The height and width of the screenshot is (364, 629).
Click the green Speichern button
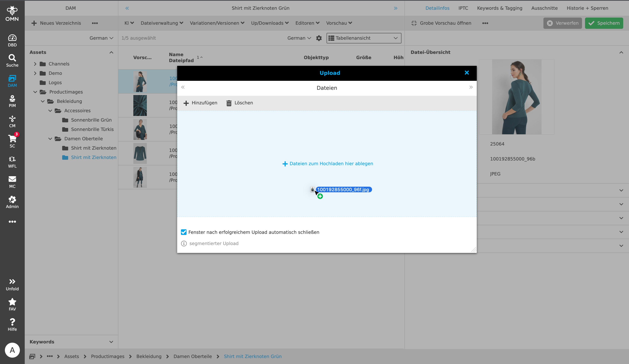[604, 23]
